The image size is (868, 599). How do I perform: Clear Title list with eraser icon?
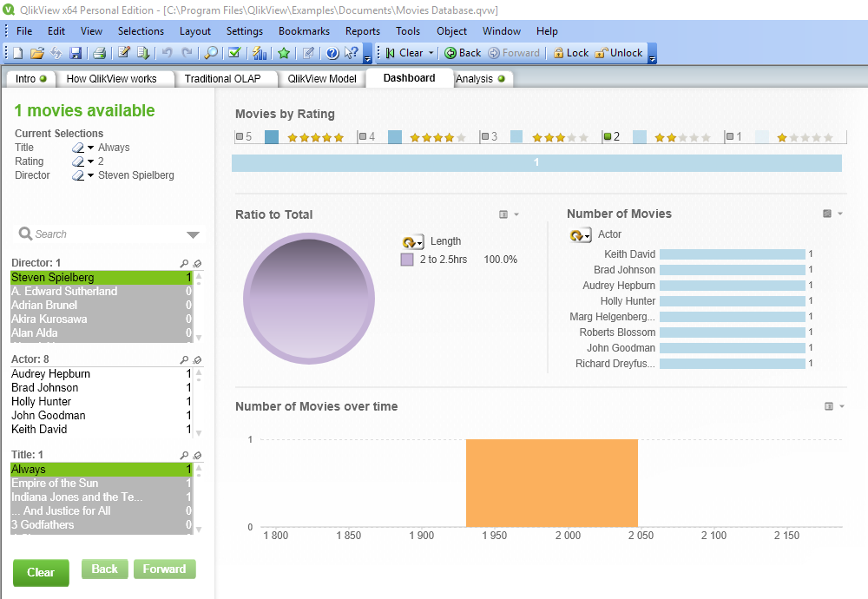[197, 455]
